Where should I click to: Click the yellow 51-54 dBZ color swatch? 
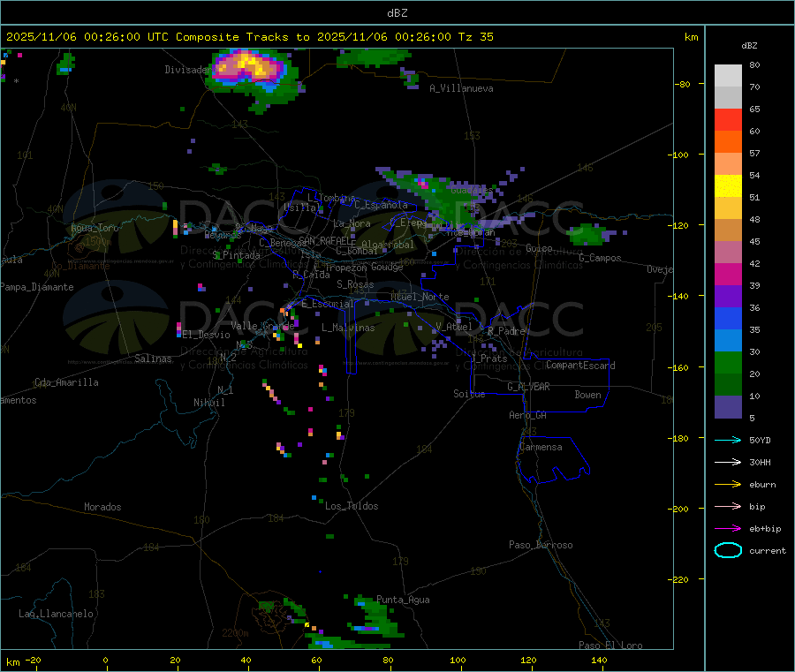coord(728,186)
